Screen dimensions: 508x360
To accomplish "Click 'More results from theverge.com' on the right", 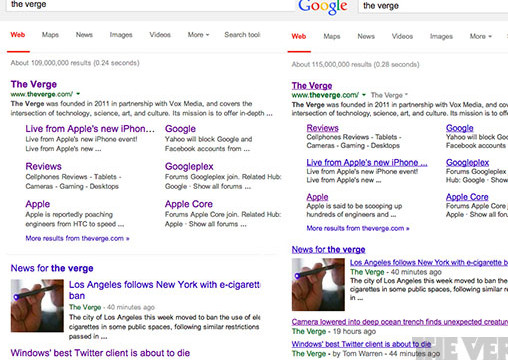I will [x=358, y=228].
